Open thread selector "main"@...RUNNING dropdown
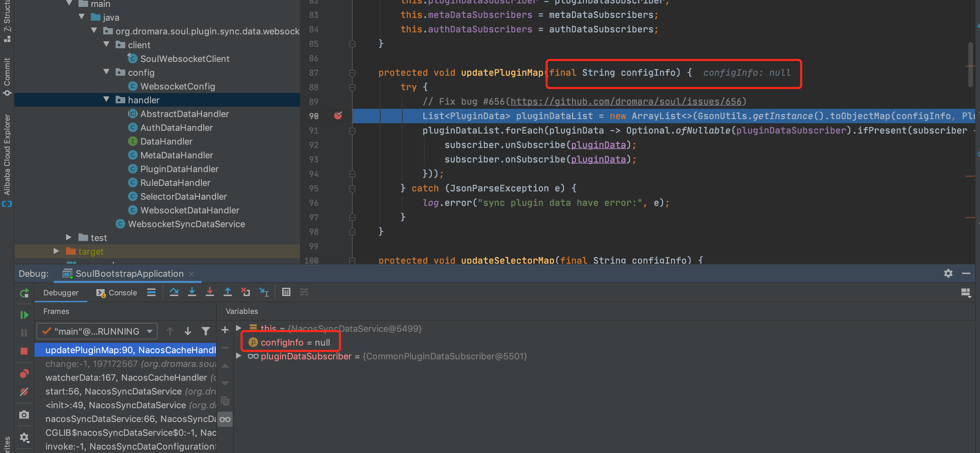Image resolution: width=980 pixels, height=453 pixels. click(x=97, y=331)
